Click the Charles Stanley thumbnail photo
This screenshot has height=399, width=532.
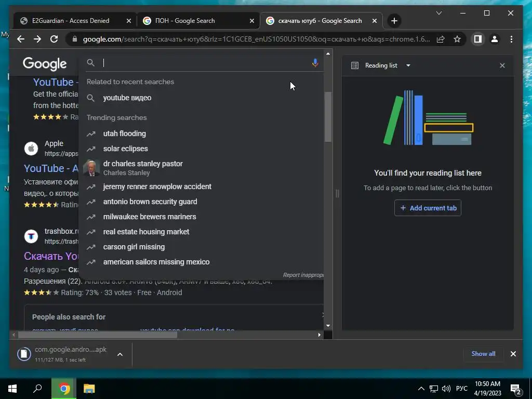coord(91,168)
